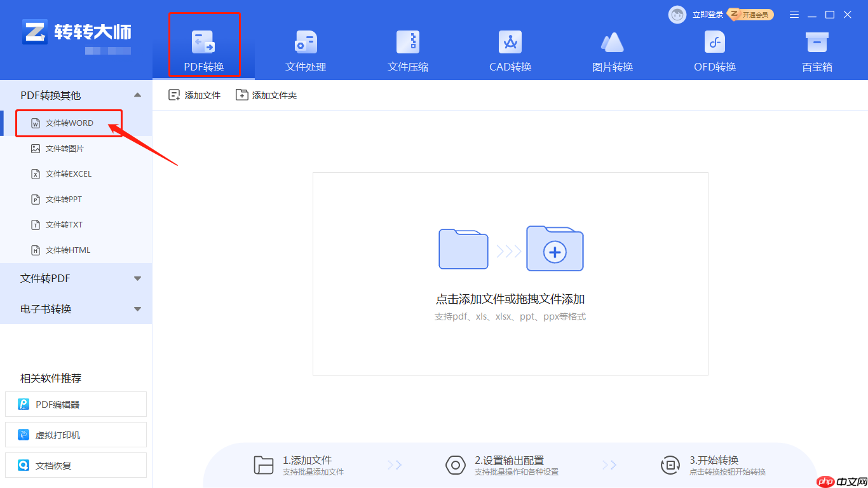This screenshot has width=868, height=488.
Task: Click the 支持批量操作和各种设置 step description
Action: point(517,472)
